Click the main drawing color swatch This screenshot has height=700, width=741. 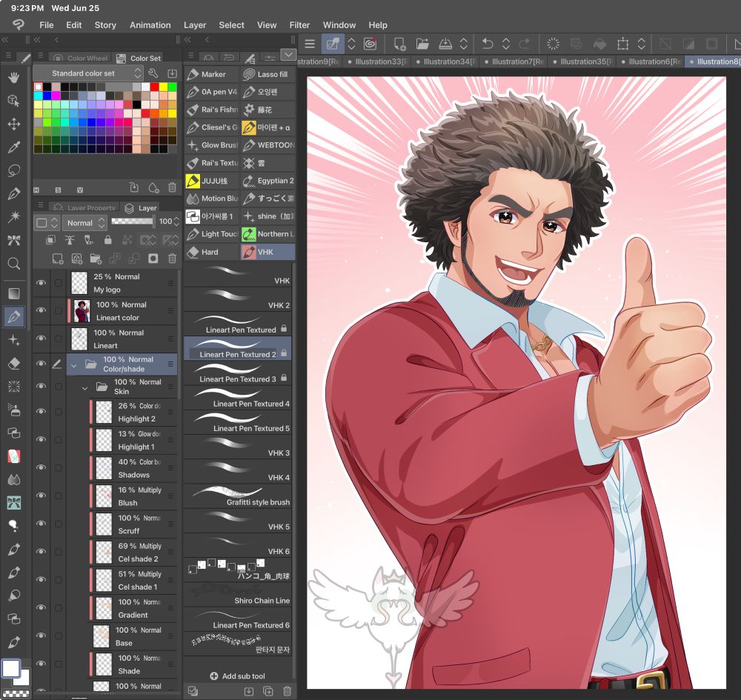pyautogui.click(x=11, y=668)
